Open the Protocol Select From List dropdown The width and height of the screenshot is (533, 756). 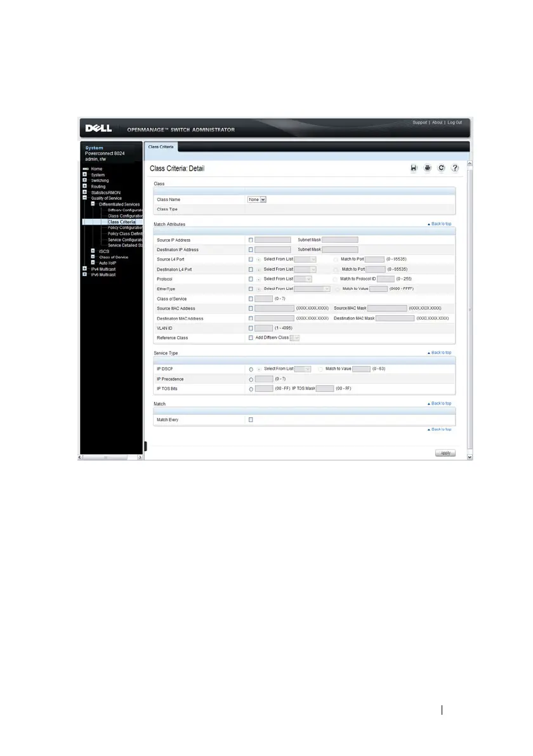point(303,279)
